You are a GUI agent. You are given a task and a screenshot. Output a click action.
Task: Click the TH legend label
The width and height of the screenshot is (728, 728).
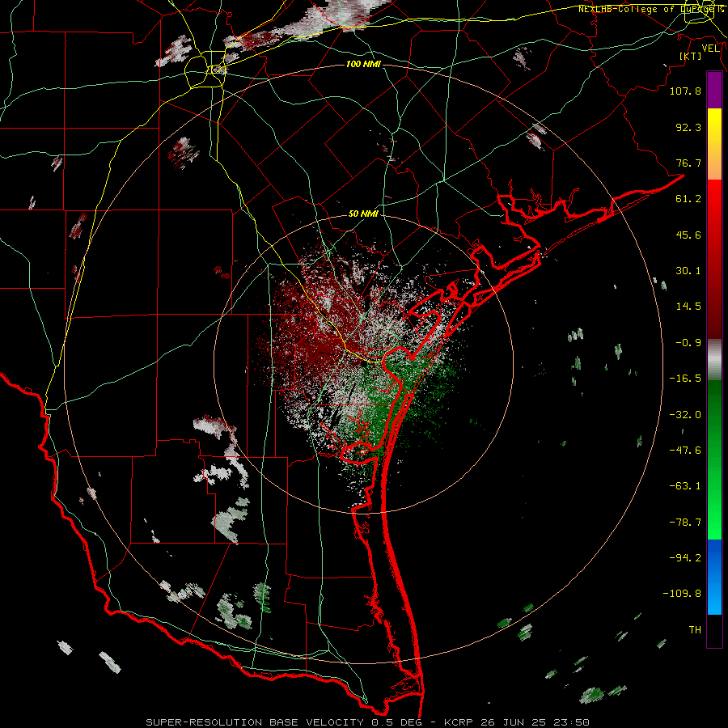[x=695, y=630]
